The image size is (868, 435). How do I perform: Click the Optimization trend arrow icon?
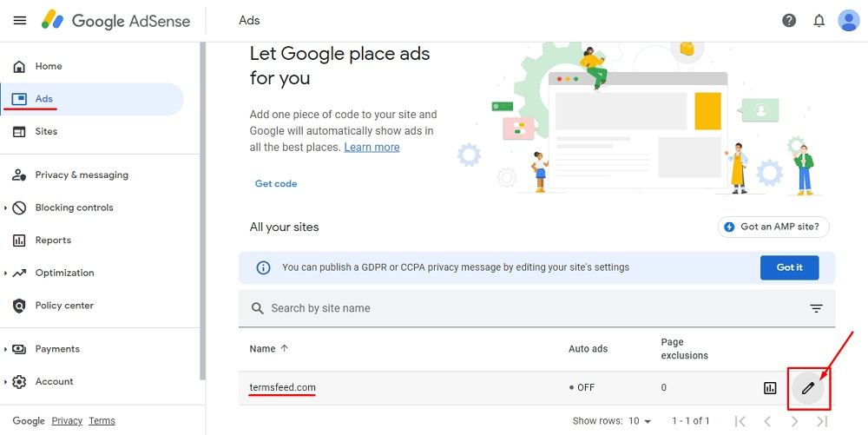[x=19, y=273]
